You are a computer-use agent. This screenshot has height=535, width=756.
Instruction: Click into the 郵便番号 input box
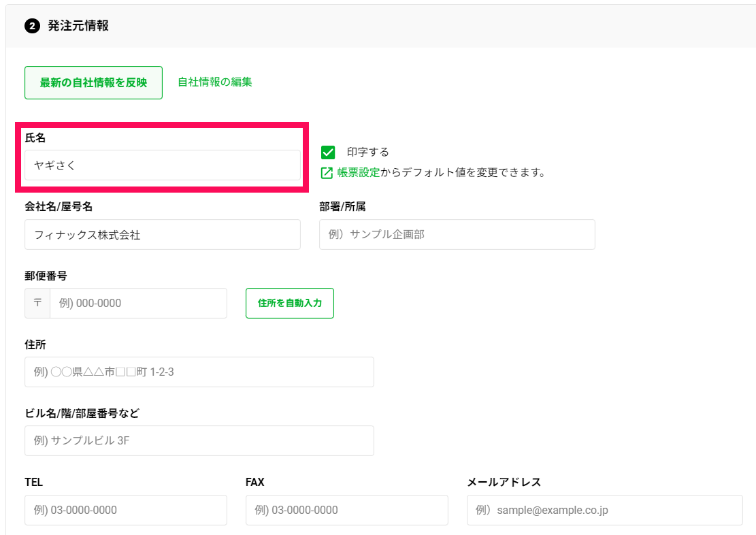pyautogui.click(x=138, y=304)
